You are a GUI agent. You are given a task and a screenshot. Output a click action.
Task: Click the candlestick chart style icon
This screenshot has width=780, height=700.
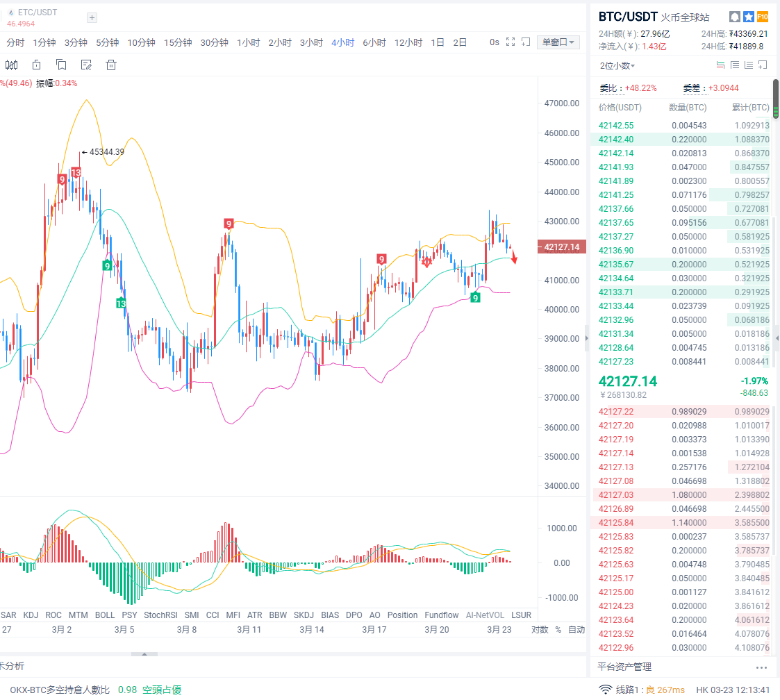[12, 65]
